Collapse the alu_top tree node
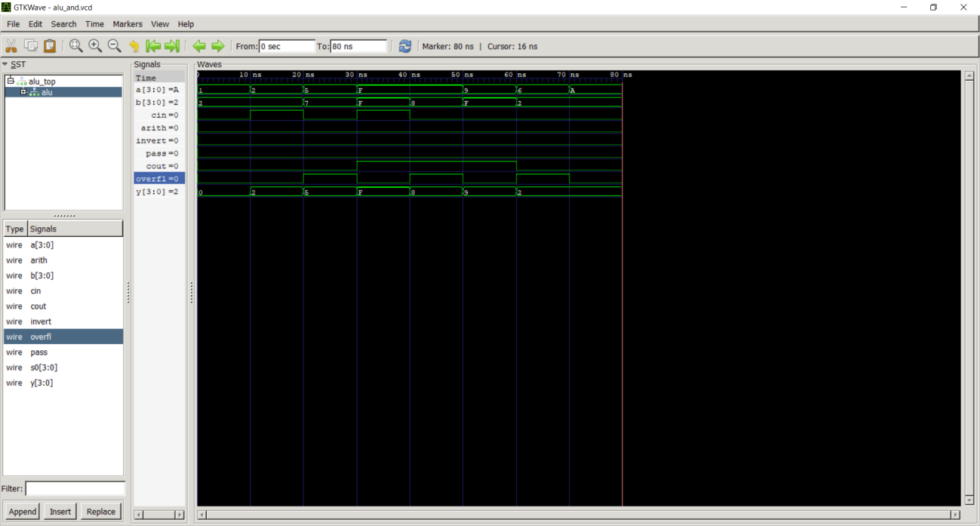 11,81
